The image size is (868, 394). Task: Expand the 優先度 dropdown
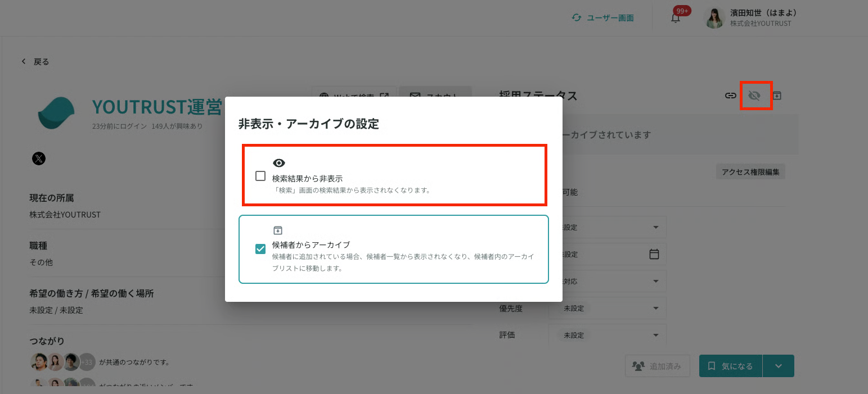608,308
